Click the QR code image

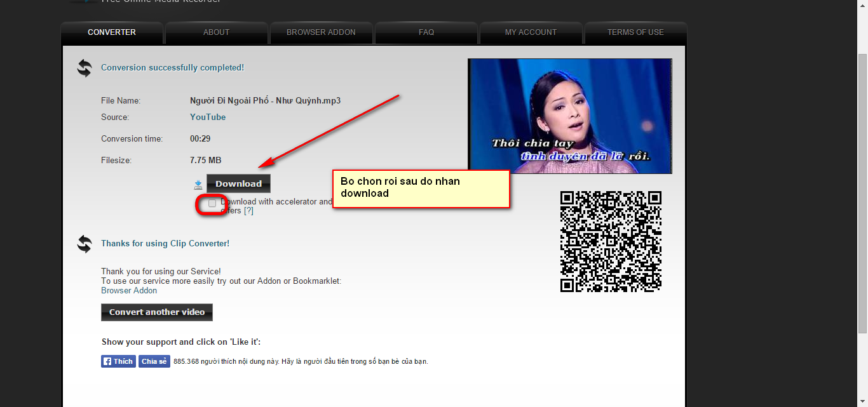click(611, 241)
